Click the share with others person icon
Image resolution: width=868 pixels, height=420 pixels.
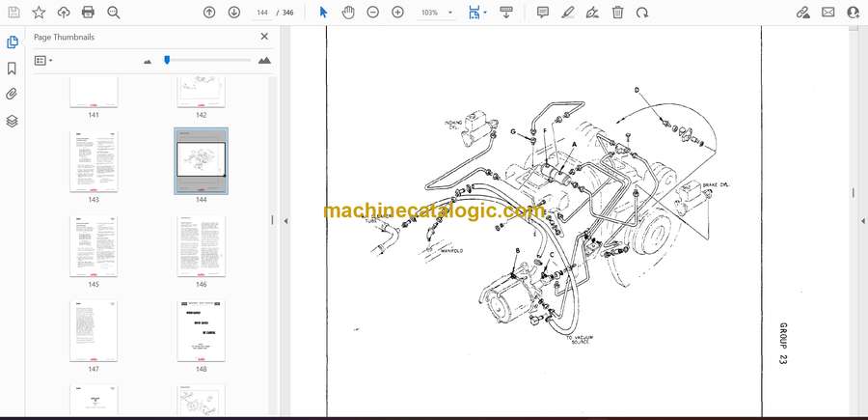(x=854, y=13)
